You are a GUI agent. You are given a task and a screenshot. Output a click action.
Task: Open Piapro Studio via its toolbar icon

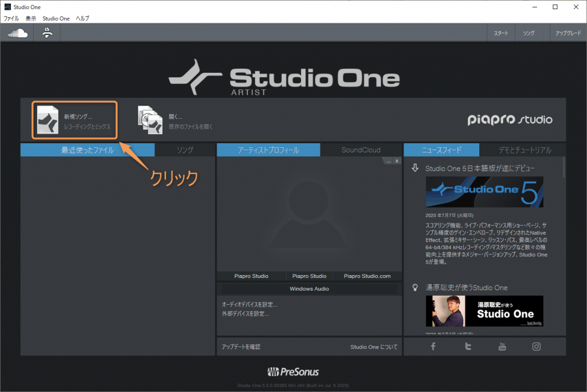pos(47,33)
